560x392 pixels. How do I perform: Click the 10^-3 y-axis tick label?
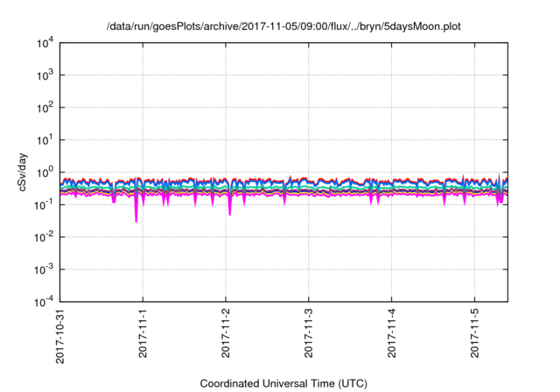[x=44, y=269]
